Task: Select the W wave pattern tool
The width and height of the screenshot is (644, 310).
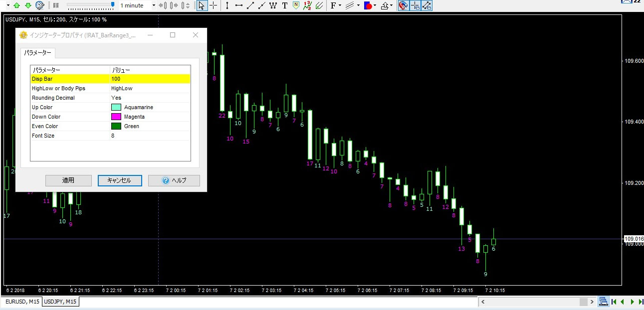Action: (273, 5)
